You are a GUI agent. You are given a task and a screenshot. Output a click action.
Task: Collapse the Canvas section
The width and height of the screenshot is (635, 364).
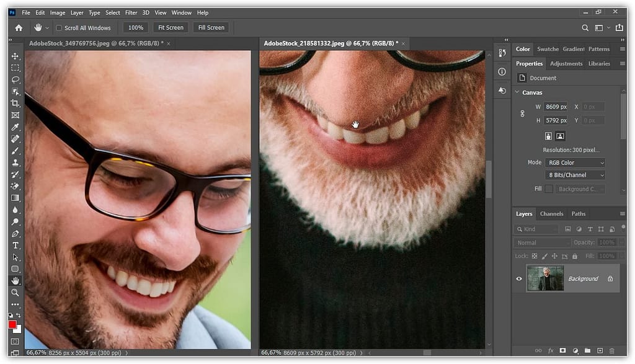[518, 92]
